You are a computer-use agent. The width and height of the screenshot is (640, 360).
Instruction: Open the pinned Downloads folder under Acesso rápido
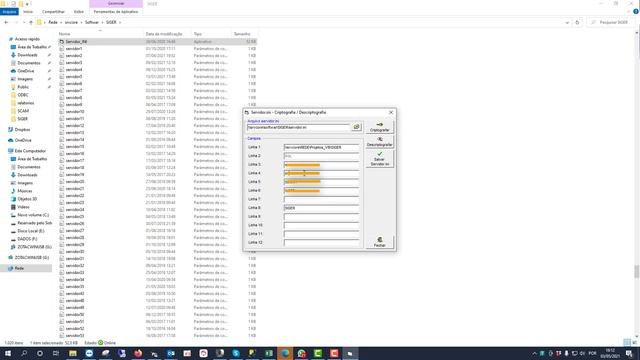point(27,55)
